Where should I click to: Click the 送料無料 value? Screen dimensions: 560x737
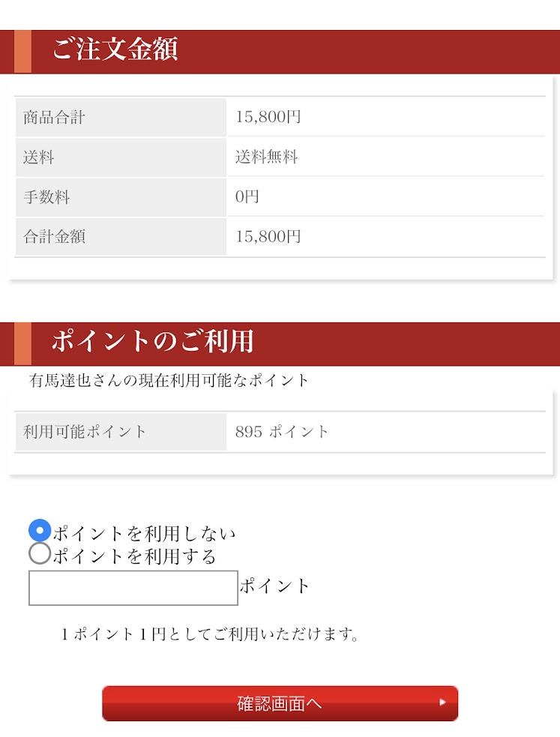(x=266, y=157)
